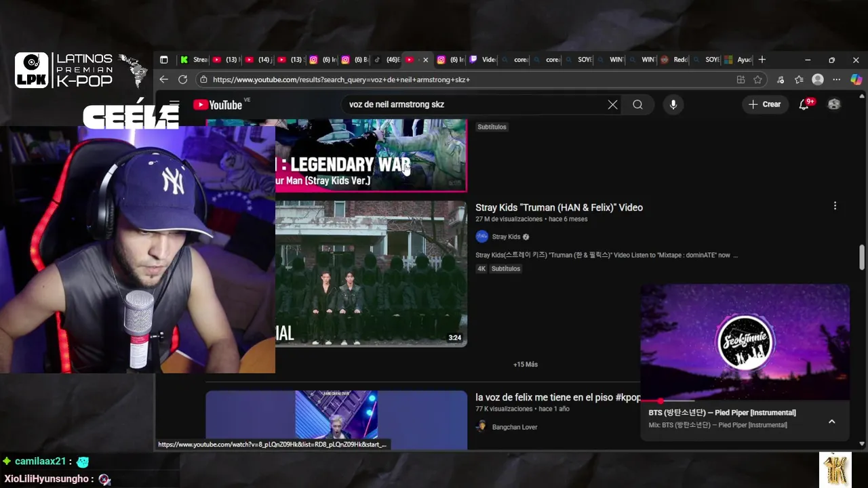Click Subtítulos badge beside Legendary War thumbnail
Viewport: 868px width, 488px height.
coord(492,127)
